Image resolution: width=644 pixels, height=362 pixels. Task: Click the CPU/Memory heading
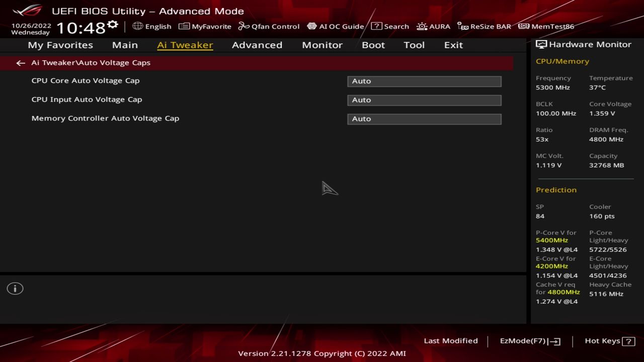pyautogui.click(x=562, y=61)
